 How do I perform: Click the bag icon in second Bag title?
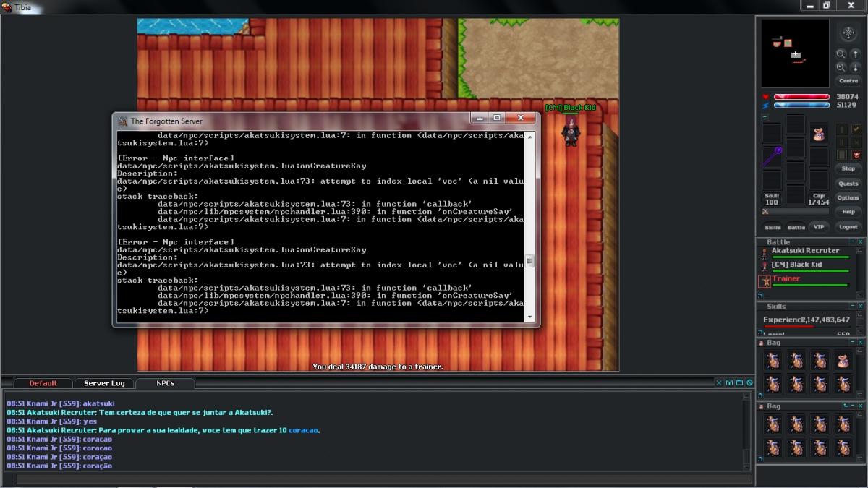click(761, 406)
